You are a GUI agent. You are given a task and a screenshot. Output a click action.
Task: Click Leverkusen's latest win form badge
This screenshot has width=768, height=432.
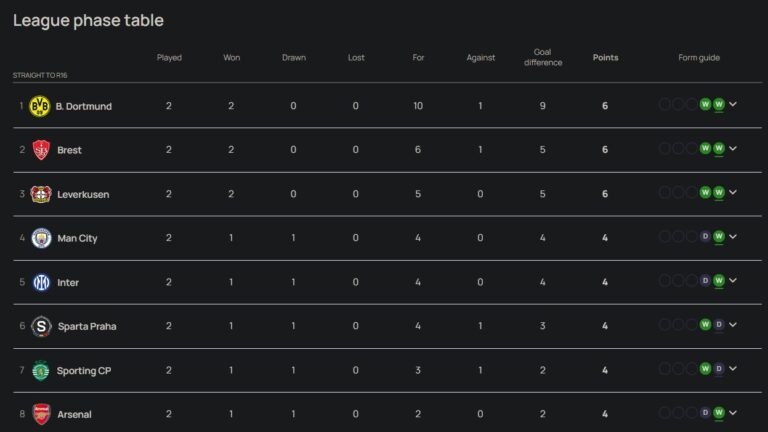718,193
